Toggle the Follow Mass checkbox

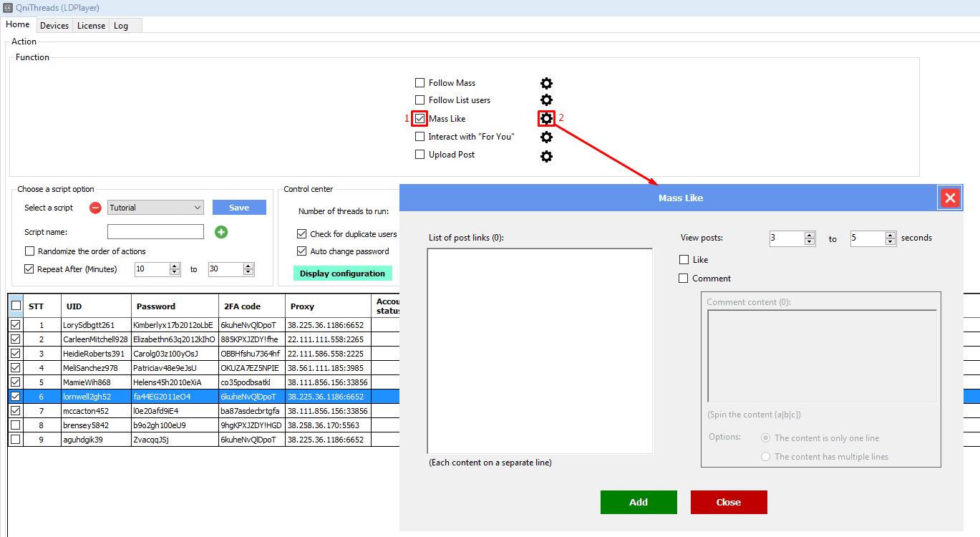[420, 83]
